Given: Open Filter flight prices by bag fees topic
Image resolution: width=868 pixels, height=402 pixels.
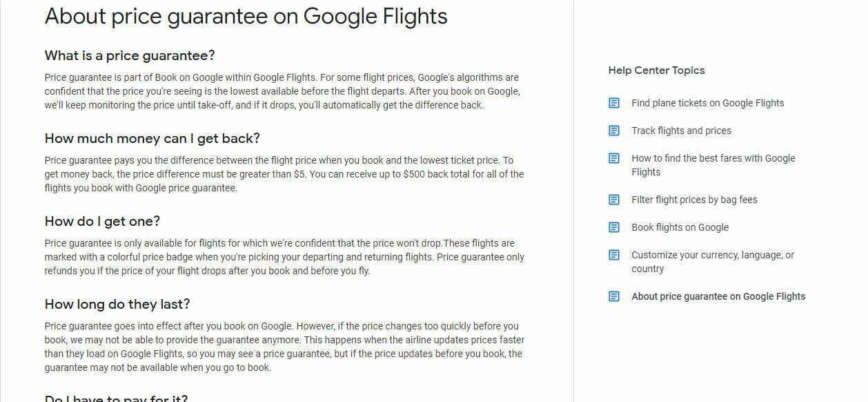Looking at the screenshot, I should [694, 200].
